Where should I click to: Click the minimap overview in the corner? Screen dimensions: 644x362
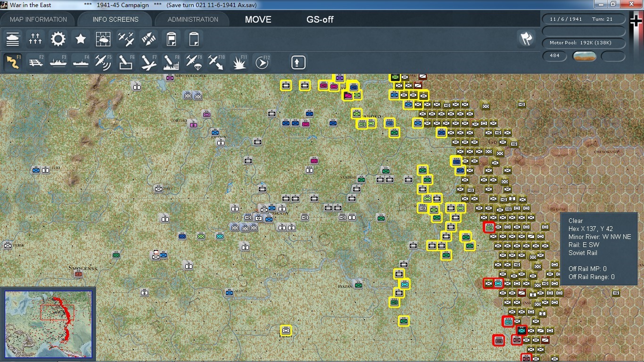coord(48,323)
